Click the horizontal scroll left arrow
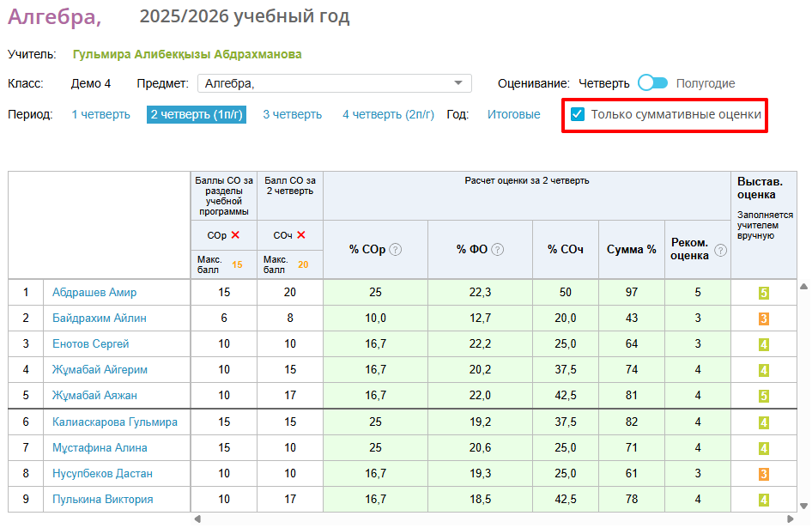 click(x=196, y=519)
